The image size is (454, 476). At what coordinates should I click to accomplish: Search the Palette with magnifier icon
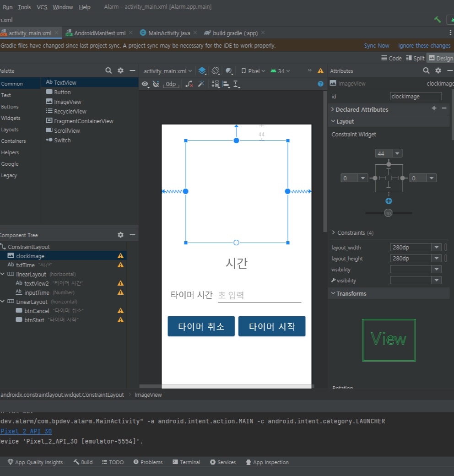pos(108,71)
